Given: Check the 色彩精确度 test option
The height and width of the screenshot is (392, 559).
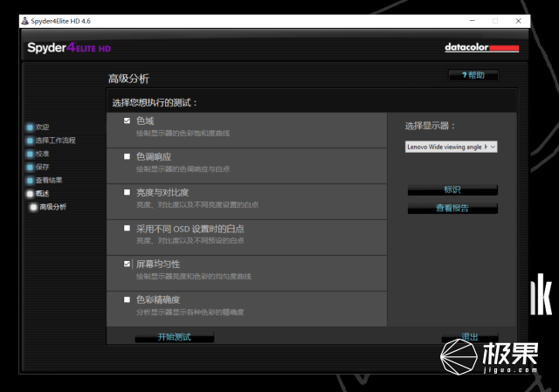Looking at the screenshot, I should coord(127,299).
